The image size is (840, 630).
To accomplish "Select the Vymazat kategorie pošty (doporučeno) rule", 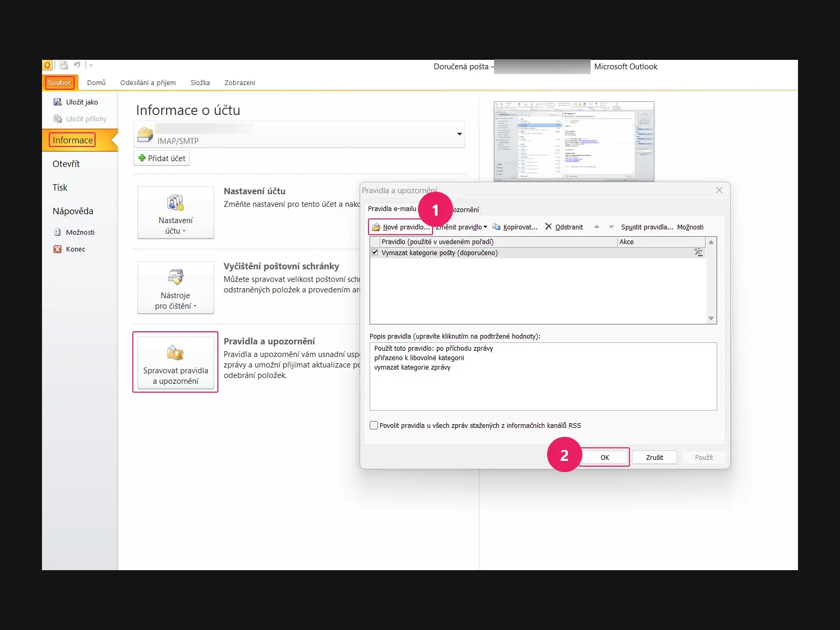I will point(538,253).
